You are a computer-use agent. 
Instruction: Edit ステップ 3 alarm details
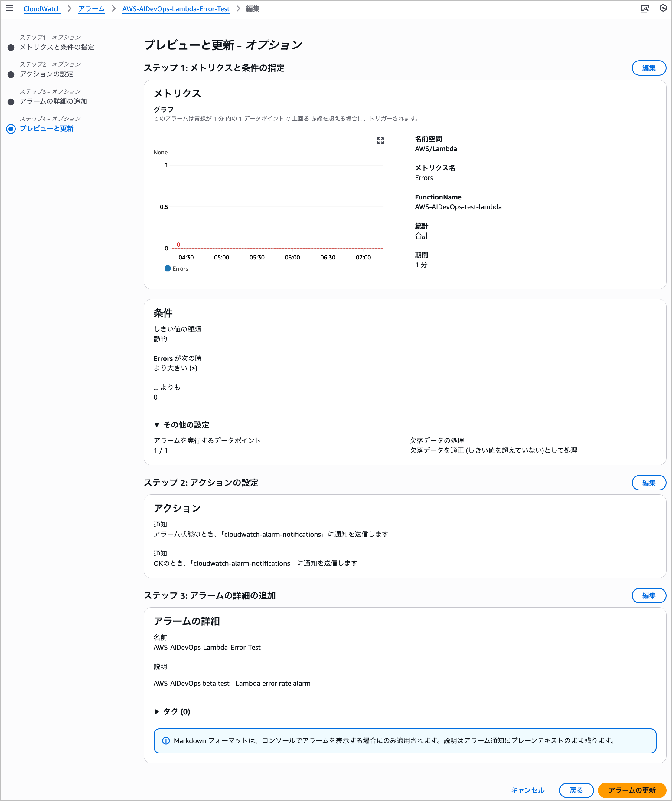point(649,595)
